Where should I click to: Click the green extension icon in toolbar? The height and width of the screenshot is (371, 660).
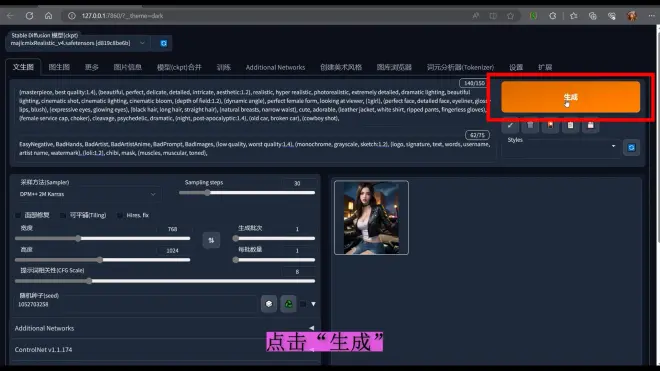coord(533,16)
